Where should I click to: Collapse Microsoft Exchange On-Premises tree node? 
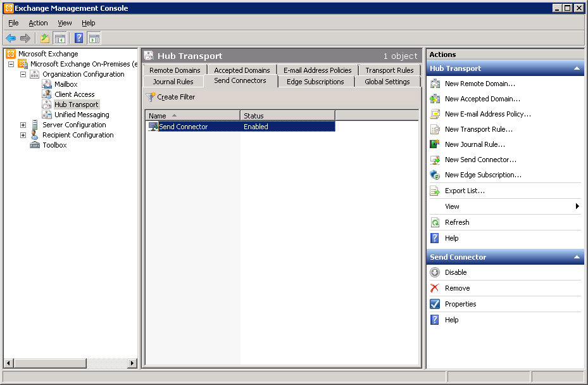tap(11, 64)
